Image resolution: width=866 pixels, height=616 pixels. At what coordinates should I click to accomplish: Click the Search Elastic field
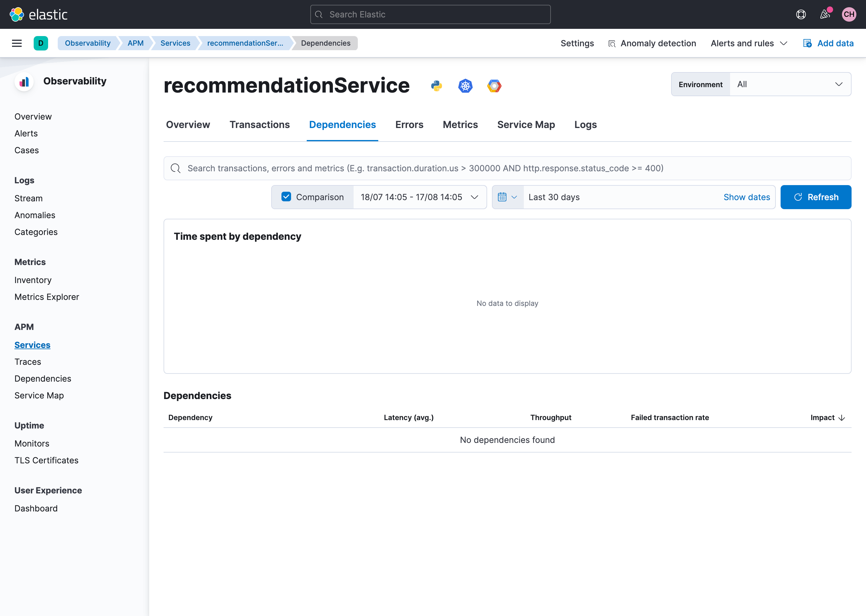click(430, 14)
